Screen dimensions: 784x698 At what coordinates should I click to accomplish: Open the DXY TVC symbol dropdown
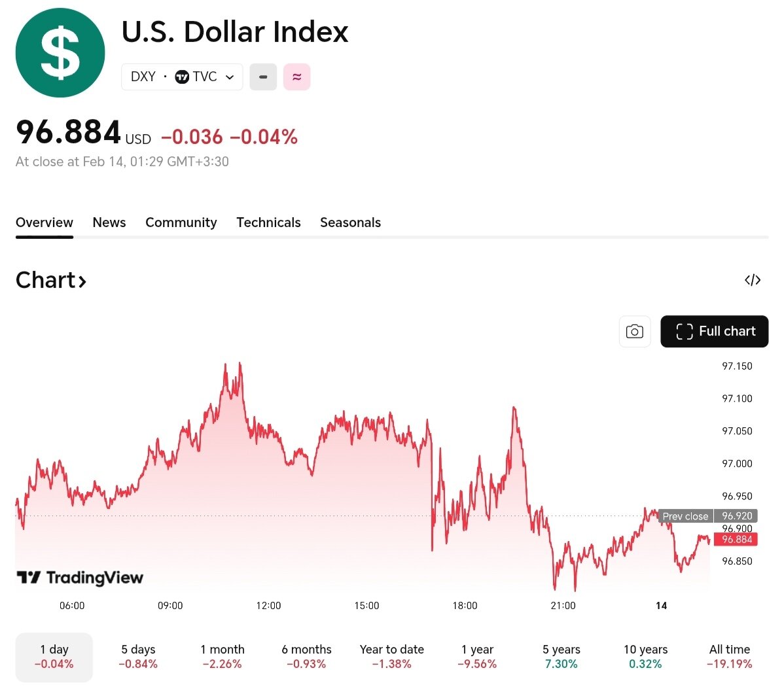coord(230,77)
